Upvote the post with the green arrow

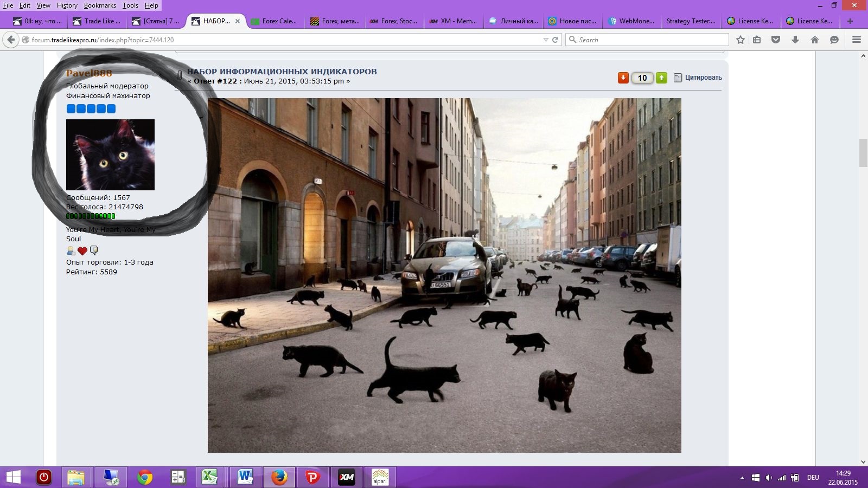coord(661,78)
